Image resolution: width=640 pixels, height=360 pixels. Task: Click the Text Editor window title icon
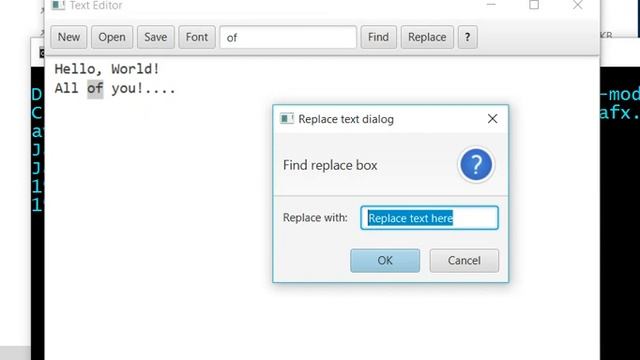point(58,5)
